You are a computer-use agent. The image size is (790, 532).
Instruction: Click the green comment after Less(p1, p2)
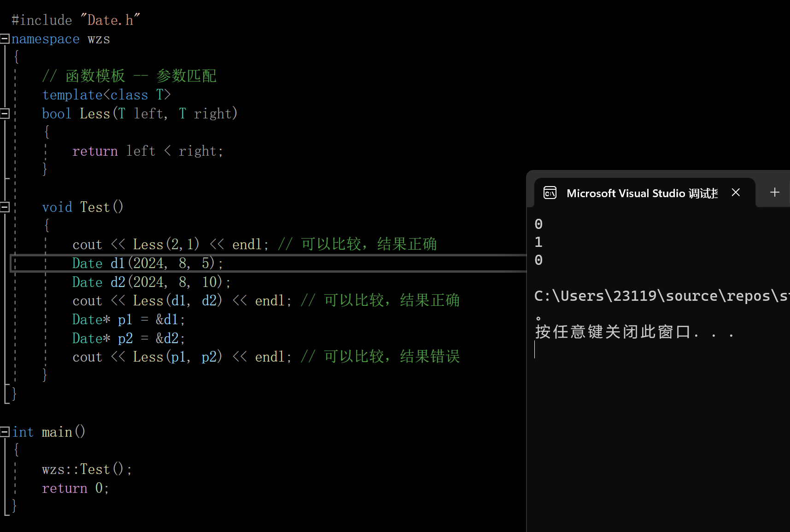click(x=380, y=357)
